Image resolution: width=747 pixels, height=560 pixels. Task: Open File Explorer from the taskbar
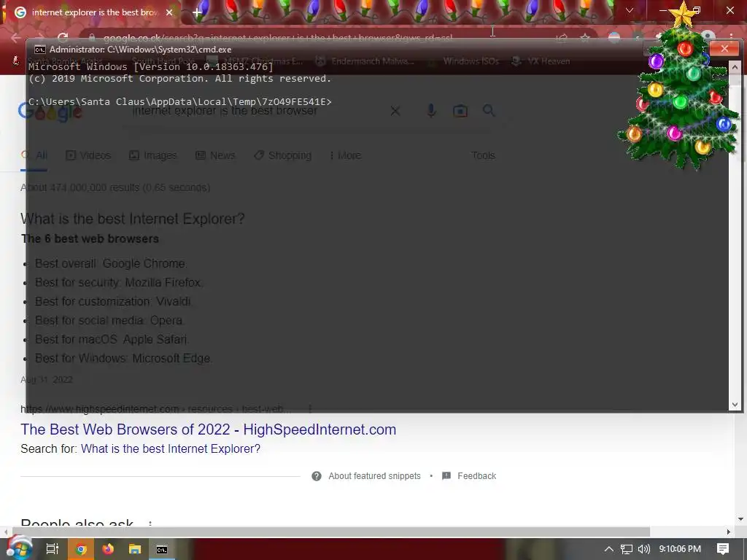tap(135, 549)
